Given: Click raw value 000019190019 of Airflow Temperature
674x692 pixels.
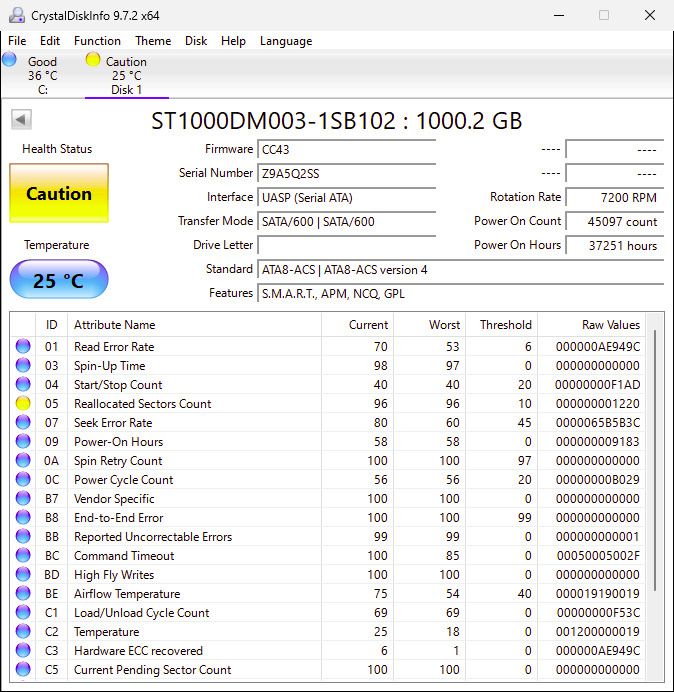Looking at the screenshot, I should coord(598,593).
